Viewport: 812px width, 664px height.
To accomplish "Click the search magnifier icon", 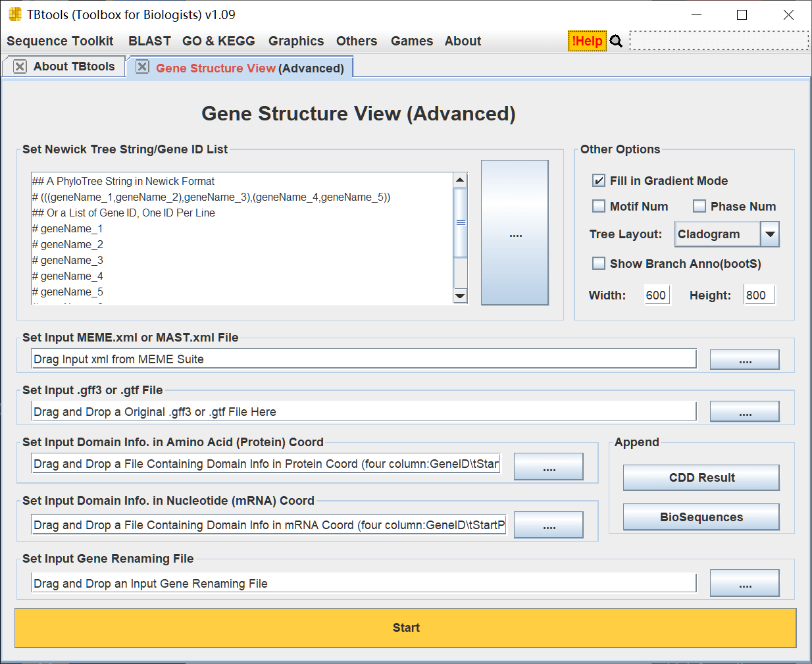I will click(616, 41).
